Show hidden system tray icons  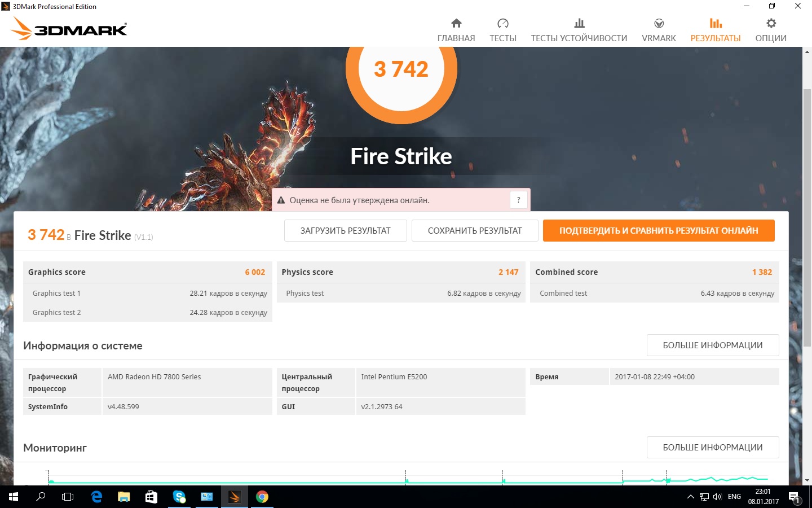pos(690,497)
